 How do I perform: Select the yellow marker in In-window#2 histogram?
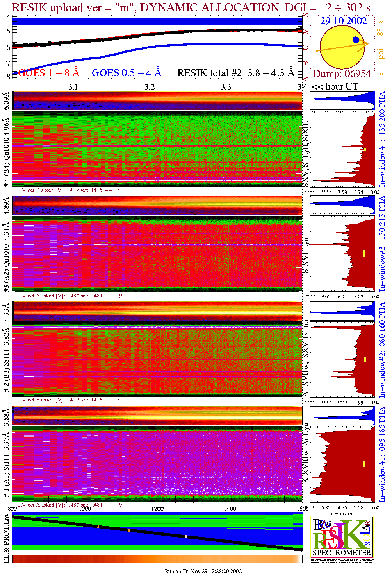coord(365,359)
